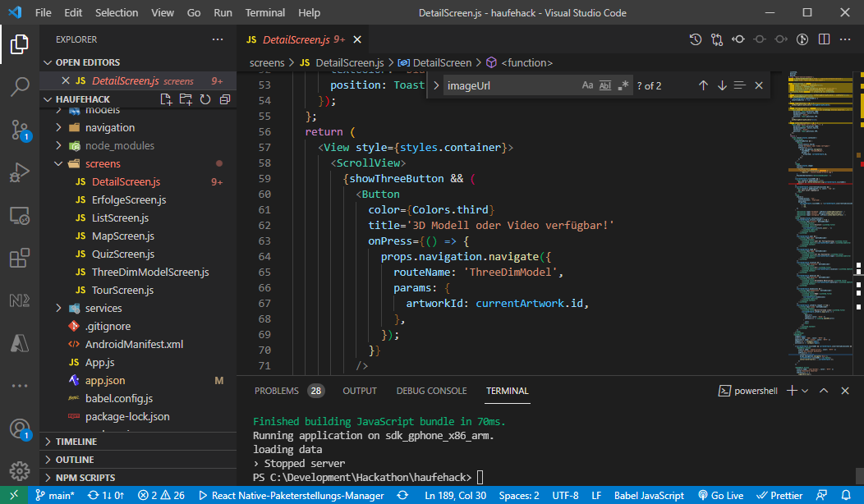Open the Terminal menu
Screen dimensions: 864x504
tap(264, 12)
